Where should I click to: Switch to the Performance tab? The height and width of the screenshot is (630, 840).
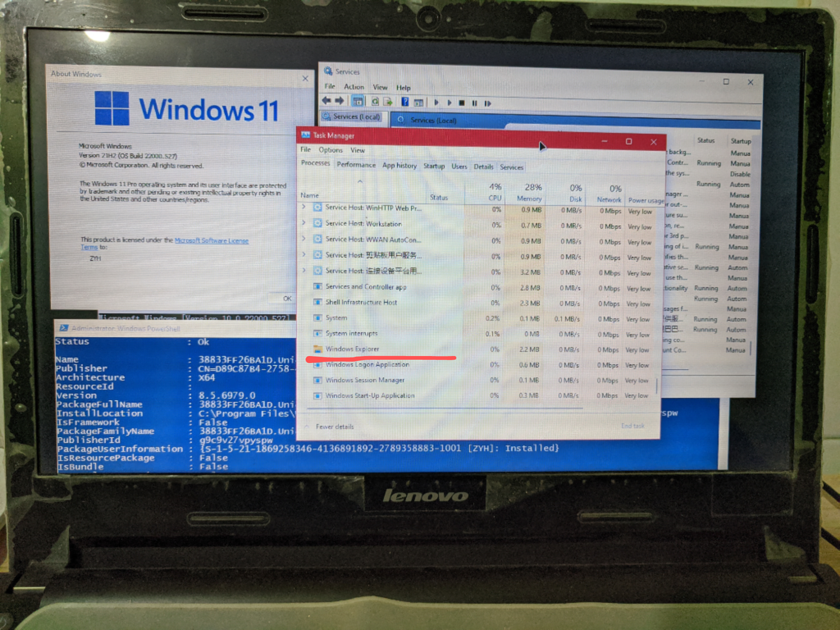coord(356,164)
